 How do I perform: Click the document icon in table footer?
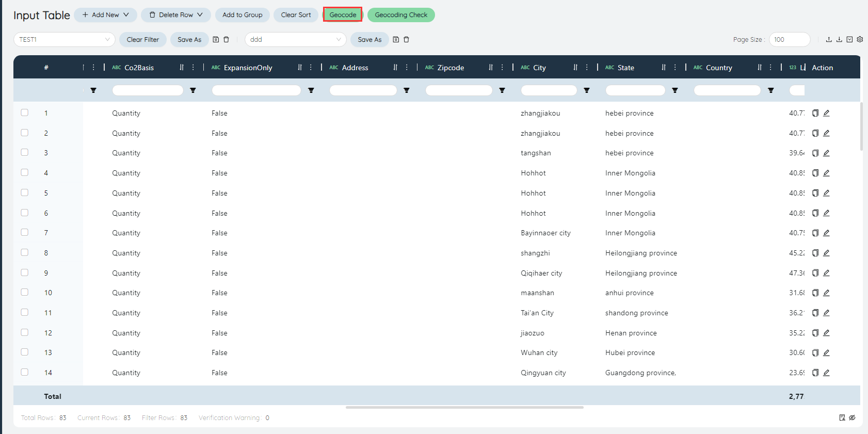(842, 417)
